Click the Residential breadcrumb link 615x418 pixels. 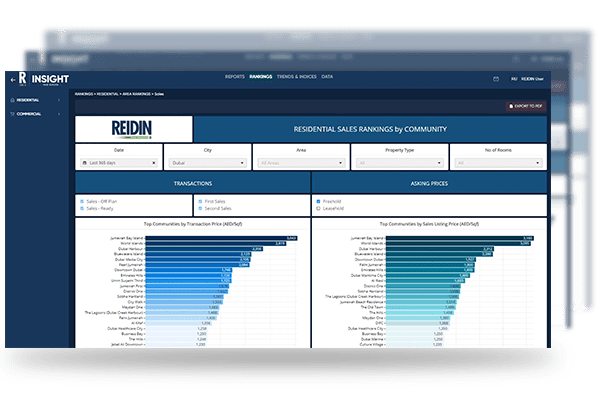107,94
